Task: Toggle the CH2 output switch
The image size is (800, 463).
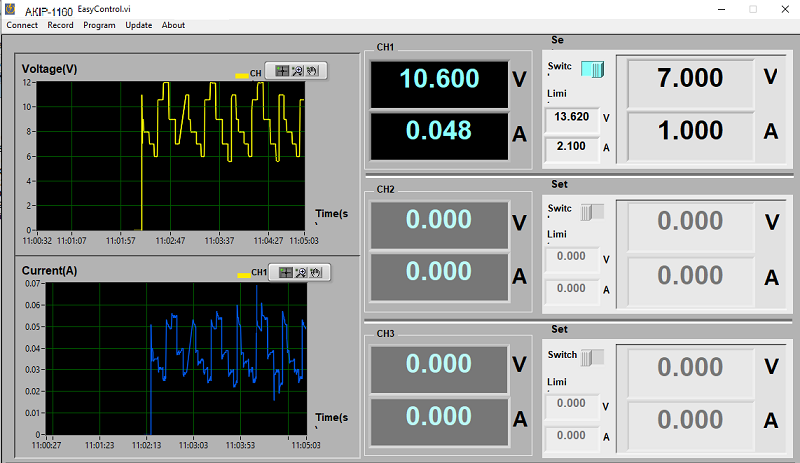Action: [x=592, y=211]
